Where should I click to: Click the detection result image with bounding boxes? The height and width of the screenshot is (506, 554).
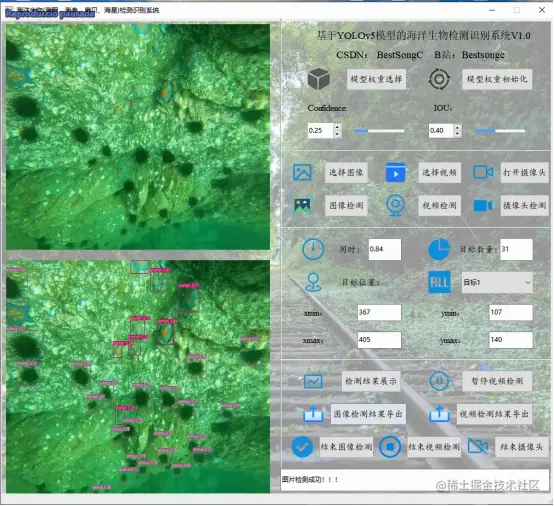pos(138,377)
